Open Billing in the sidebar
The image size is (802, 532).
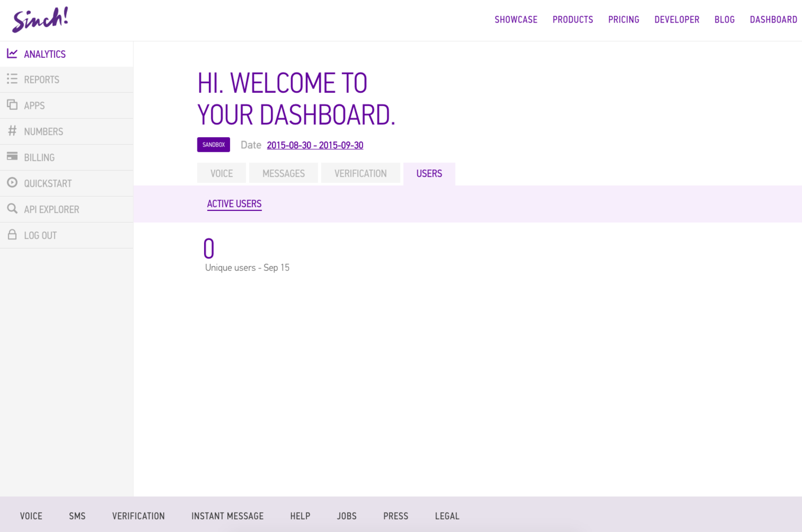click(66, 158)
